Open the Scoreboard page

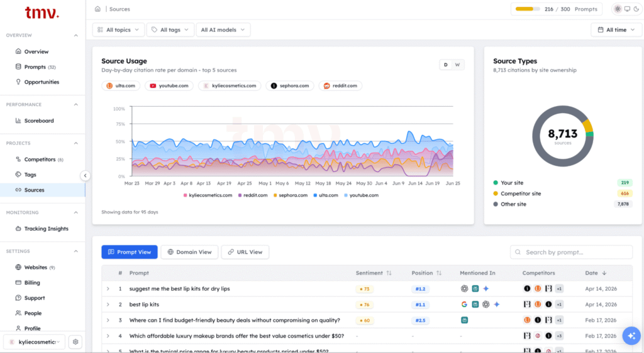(39, 121)
